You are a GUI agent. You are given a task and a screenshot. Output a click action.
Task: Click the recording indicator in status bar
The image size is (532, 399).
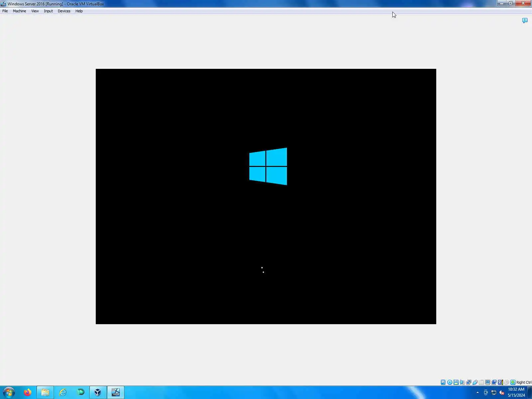[494, 382]
